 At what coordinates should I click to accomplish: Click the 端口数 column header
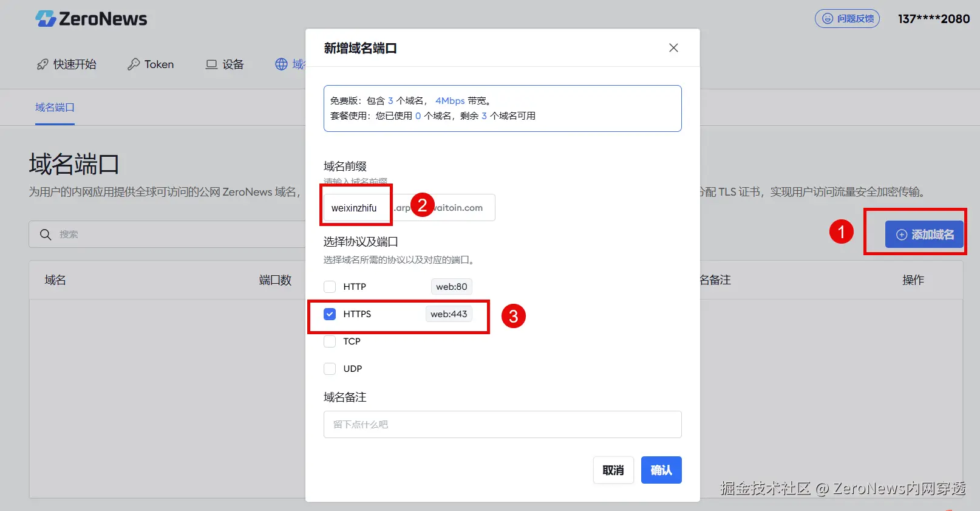[x=275, y=280]
